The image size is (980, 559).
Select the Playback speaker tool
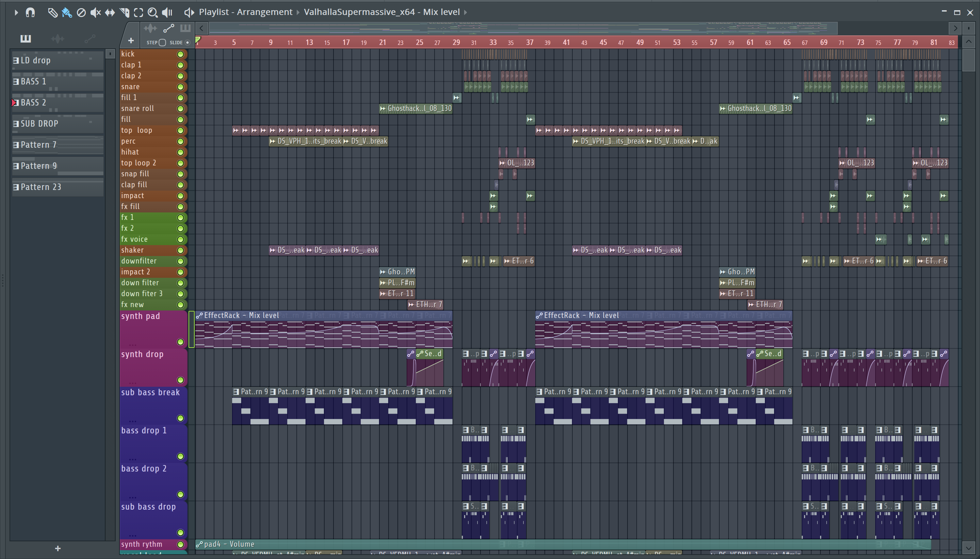(x=167, y=13)
